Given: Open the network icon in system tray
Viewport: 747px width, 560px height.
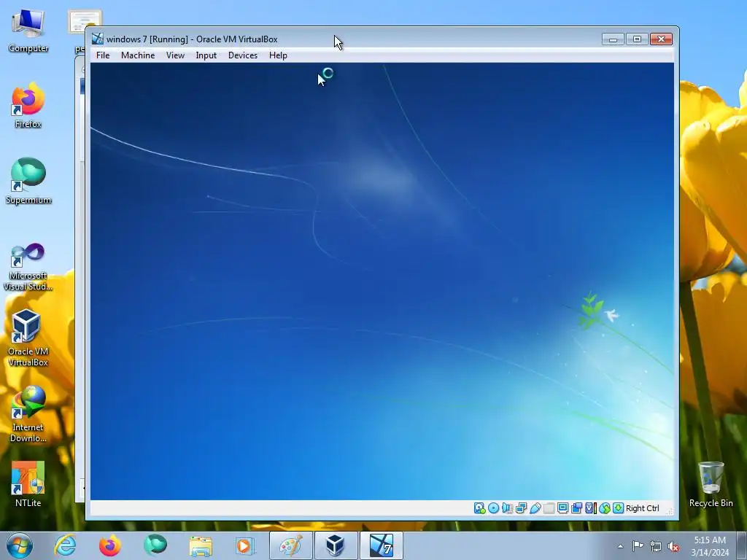Looking at the screenshot, I should [x=656, y=546].
